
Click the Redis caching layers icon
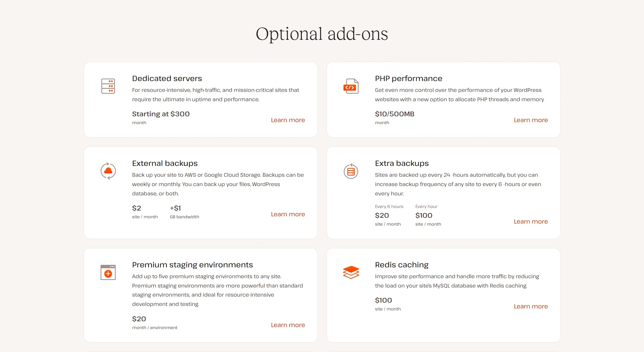pyautogui.click(x=351, y=272)
